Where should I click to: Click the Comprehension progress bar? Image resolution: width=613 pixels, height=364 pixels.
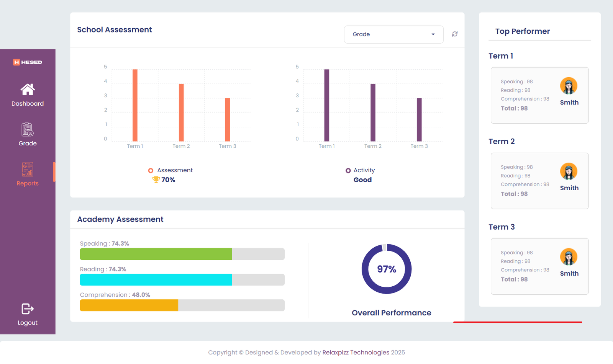pyautogui.click(x=182, y=305)
